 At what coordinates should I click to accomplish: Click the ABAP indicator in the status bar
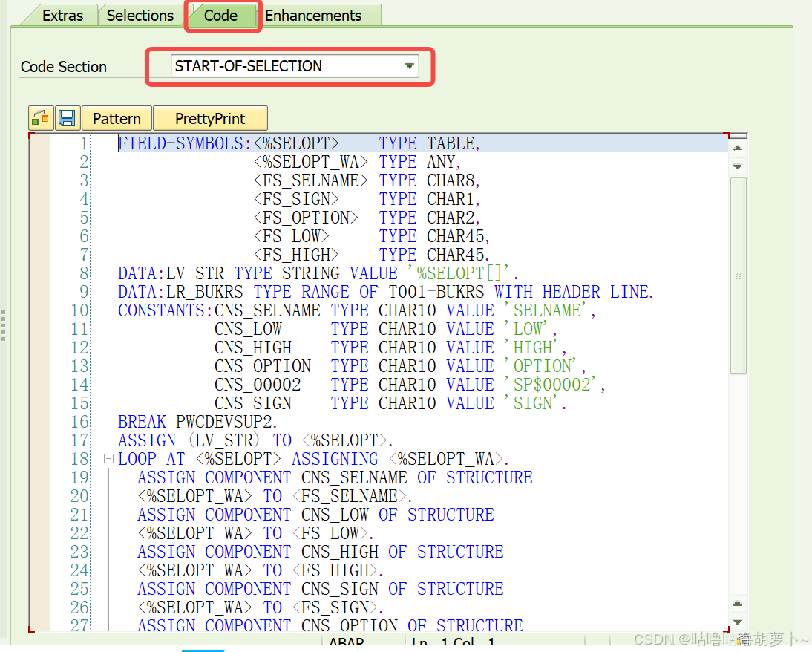point(345,643)
